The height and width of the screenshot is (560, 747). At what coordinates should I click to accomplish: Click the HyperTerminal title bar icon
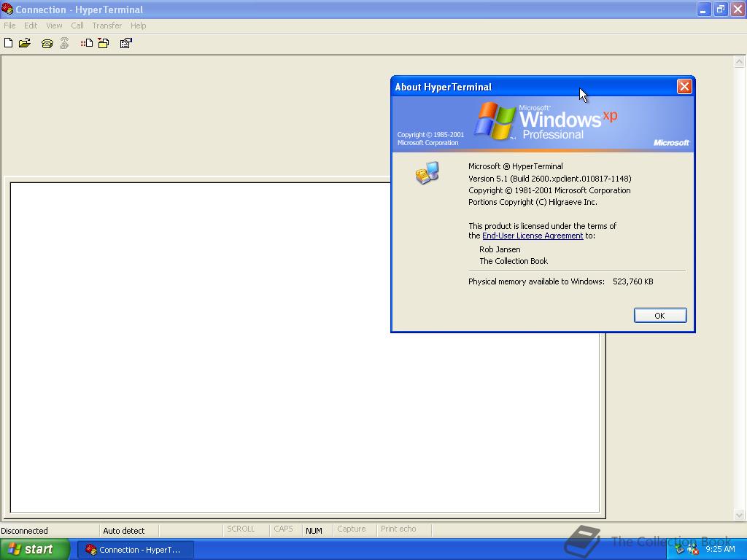7,9
